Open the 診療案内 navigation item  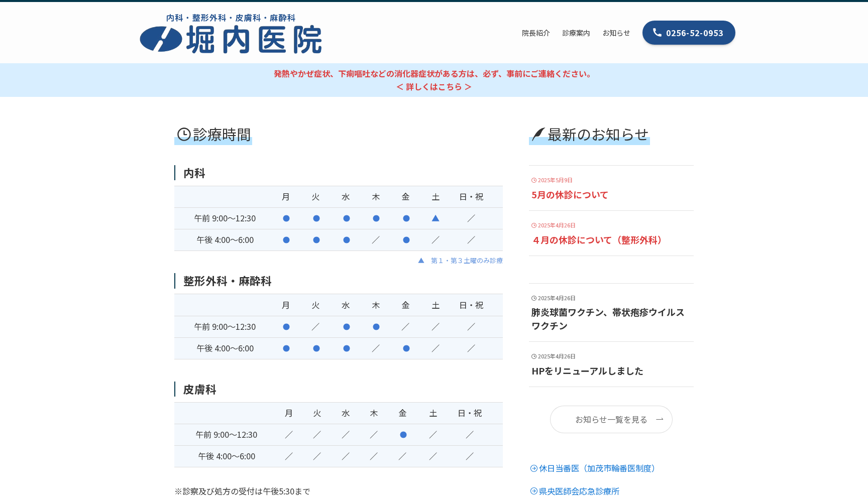(x=576, y=33)
